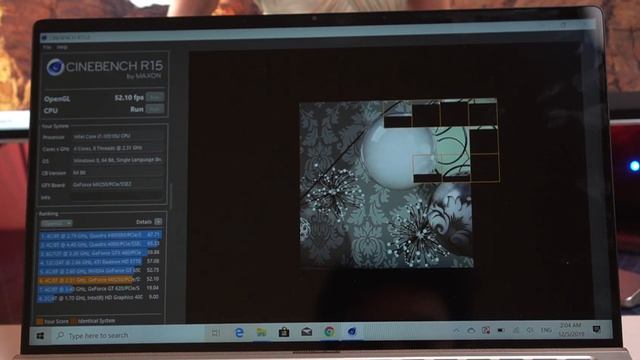Click the Cinebench logo icon

pos(55,67)
